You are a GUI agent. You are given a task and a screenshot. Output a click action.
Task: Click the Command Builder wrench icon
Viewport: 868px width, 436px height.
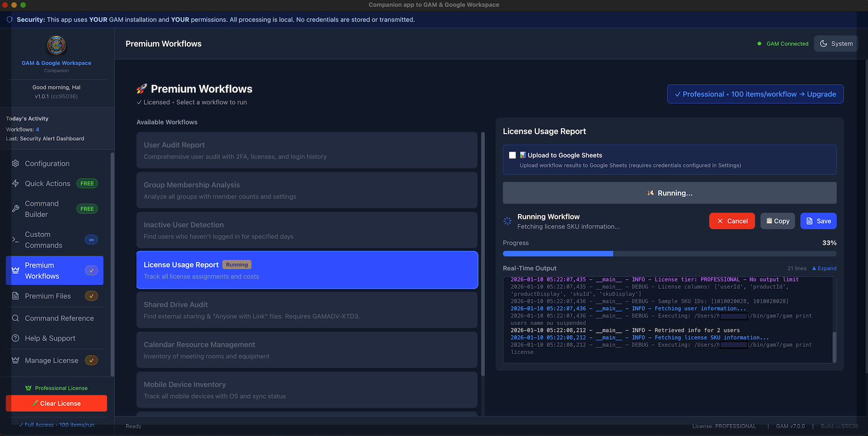click(x=15, y=208)
